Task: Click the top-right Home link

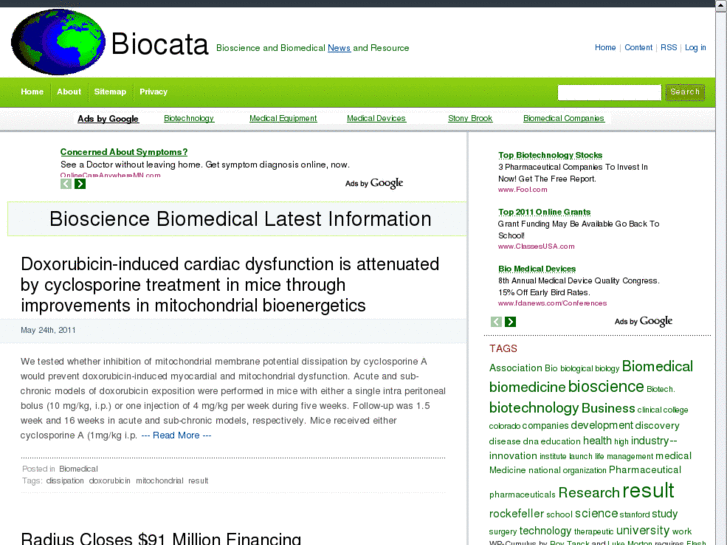Action: point(605,47)
